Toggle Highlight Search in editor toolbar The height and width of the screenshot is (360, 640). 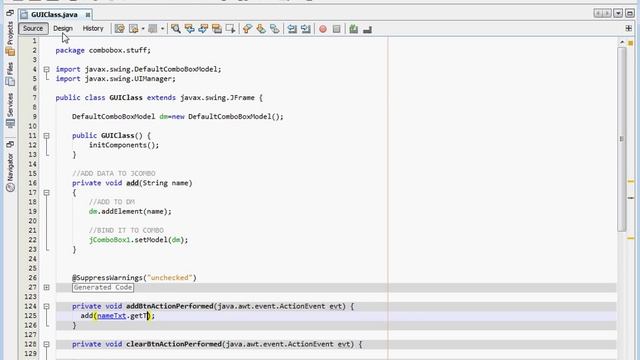point(217,29)
